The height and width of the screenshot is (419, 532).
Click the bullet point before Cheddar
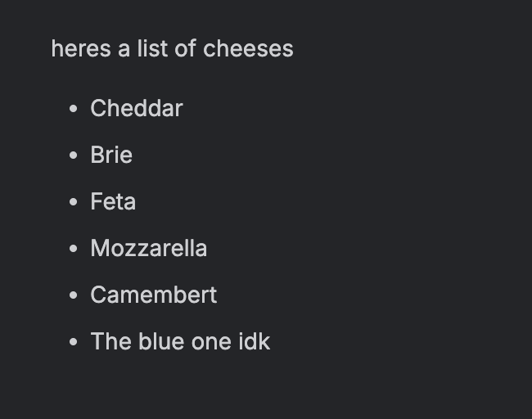(74, 109)
